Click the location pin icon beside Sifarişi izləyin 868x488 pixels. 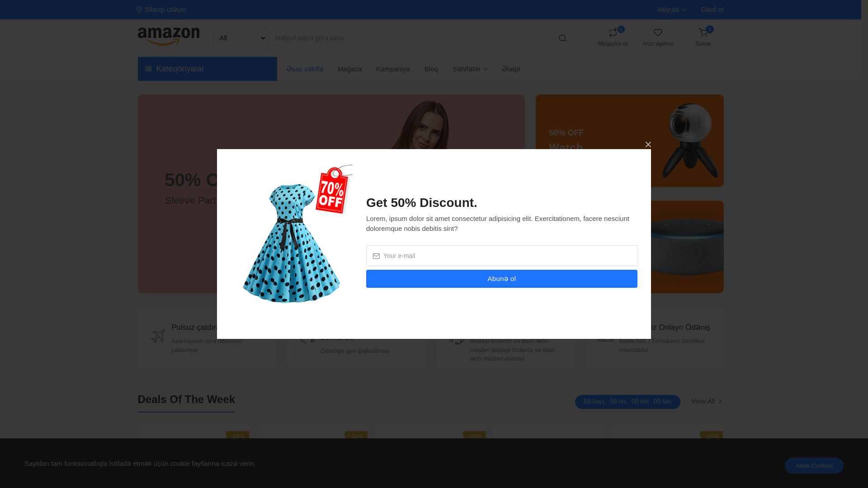(x=139, y=9)
